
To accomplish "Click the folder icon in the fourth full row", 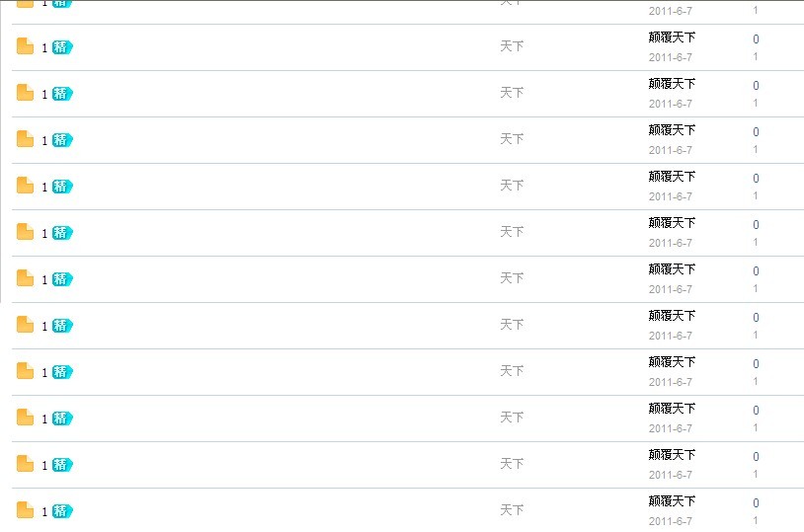I will pyautogui.click(x=25, y=186).
